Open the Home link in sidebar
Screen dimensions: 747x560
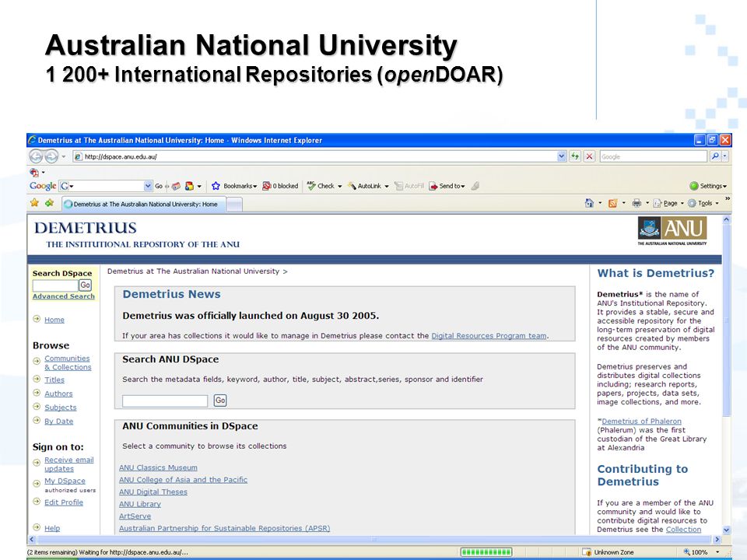(54, 320)
